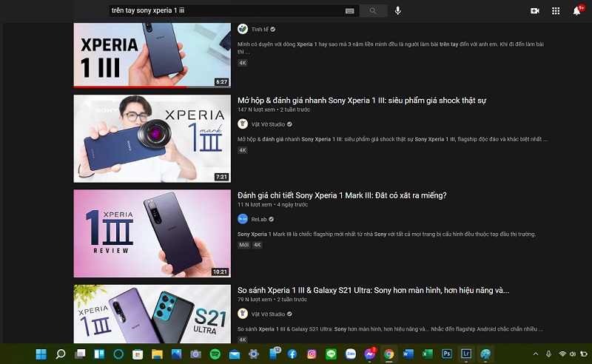Click the Xperia vs S21 Ultra thumbnail
The width and height of the screenshot is (592, 364).
pyautogui.click(x=152, y=314)
